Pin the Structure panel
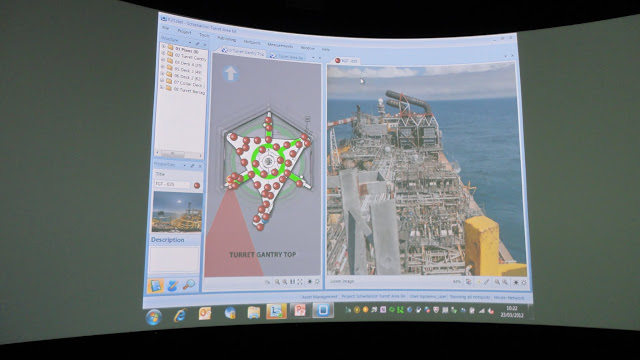640x360 pixels. pos(198,44)
